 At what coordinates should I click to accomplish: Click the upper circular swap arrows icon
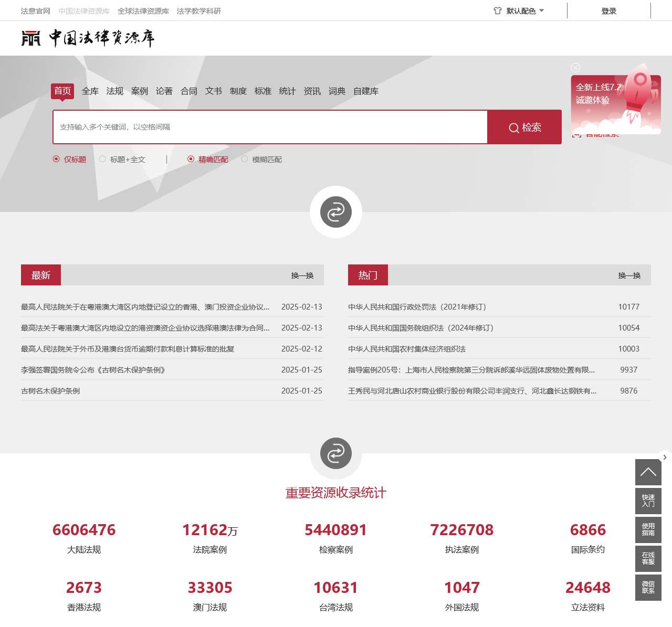[x=336, y=212]
